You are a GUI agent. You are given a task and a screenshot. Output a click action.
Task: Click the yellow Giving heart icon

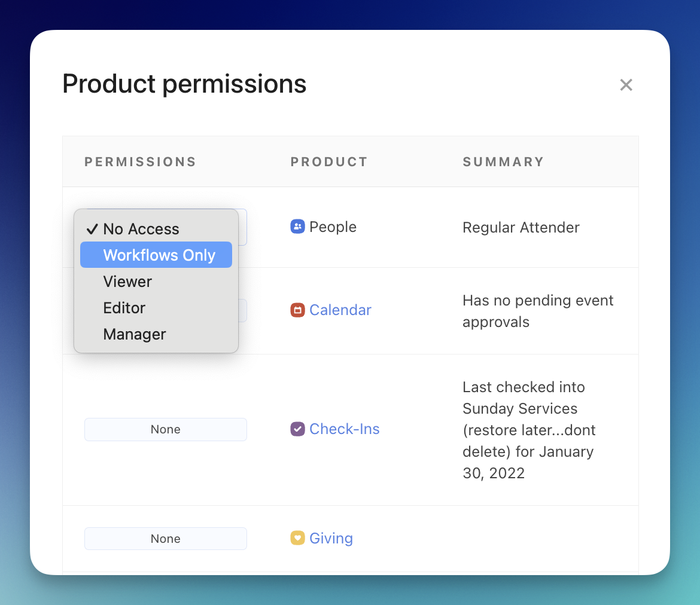coord(297,538)
